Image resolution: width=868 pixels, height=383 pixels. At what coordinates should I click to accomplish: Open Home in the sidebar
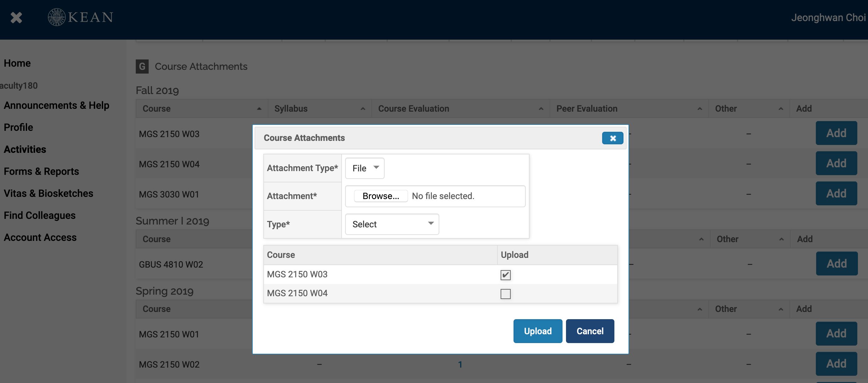pos(17,63)
